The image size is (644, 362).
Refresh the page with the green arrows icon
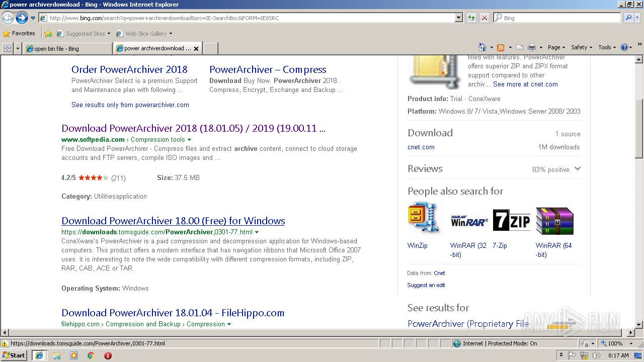click(471, 18)
